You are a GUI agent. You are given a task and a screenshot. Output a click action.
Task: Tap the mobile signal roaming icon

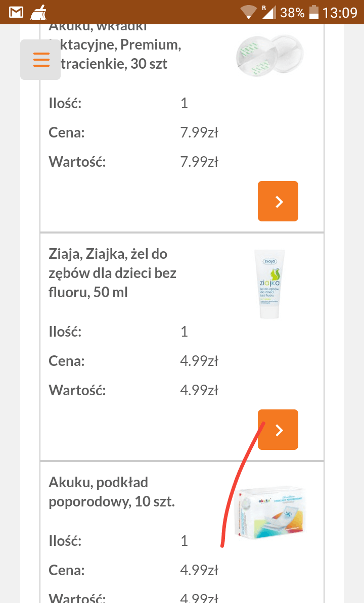click(268, 12)
